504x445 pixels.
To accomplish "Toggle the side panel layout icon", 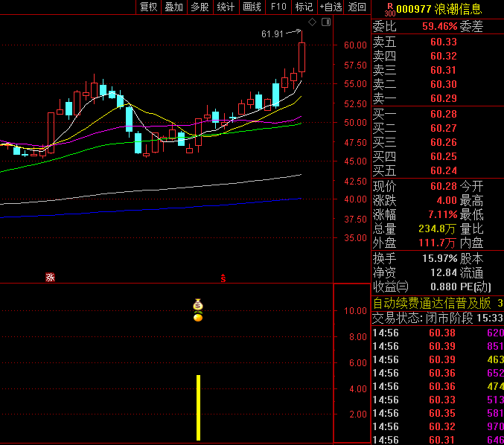I will click(326, 22).
